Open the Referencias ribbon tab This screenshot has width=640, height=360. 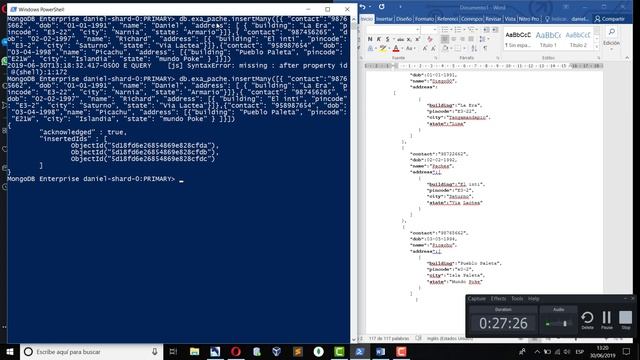(447, 19)
